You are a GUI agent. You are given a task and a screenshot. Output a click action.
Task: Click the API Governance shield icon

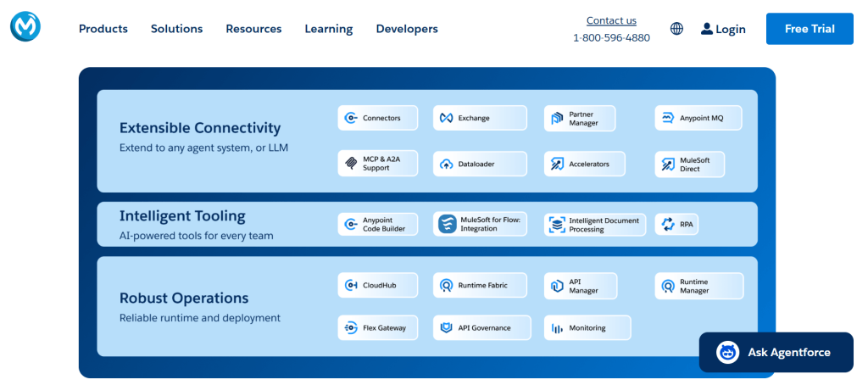446,328
